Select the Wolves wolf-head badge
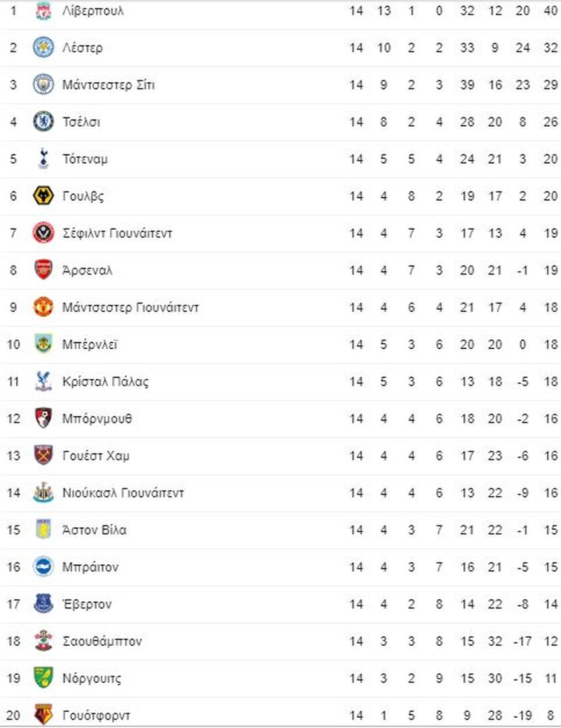The image size is (561, 728). point(43,196)
